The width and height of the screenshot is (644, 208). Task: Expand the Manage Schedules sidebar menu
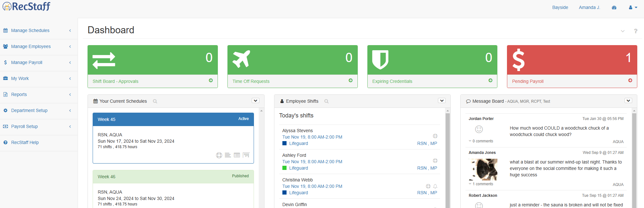(39, 30)
